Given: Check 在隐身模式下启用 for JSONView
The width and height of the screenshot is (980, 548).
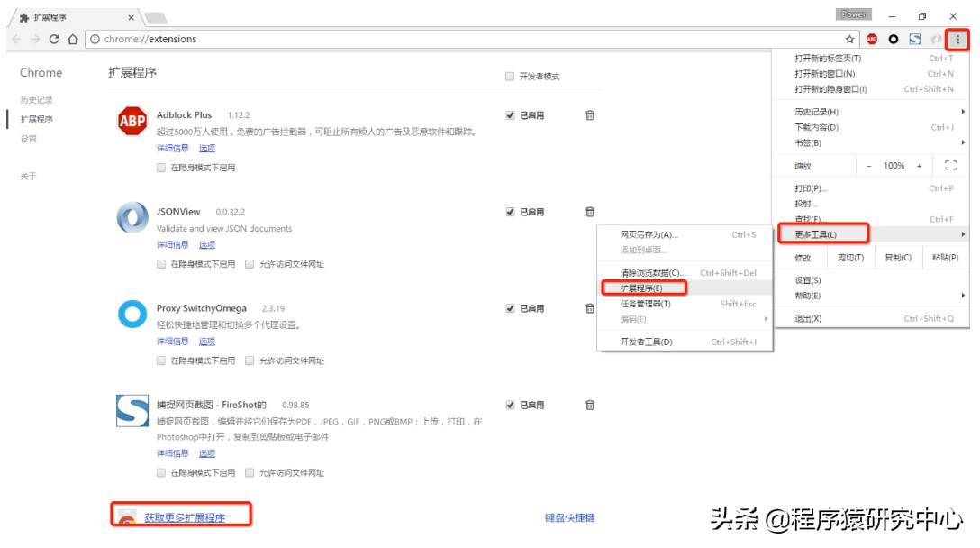Looking at the screenshot, I should [x=160, y=264].
